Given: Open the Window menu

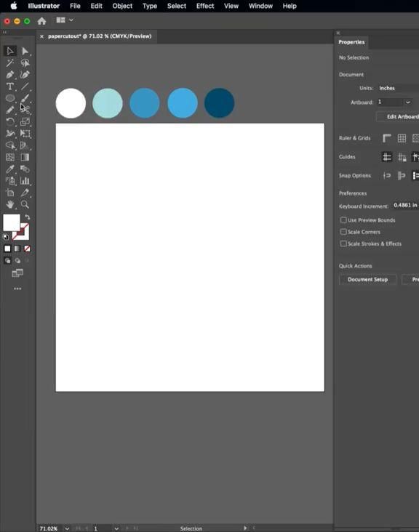Looking at the screenshot, I should pos(260,6).
